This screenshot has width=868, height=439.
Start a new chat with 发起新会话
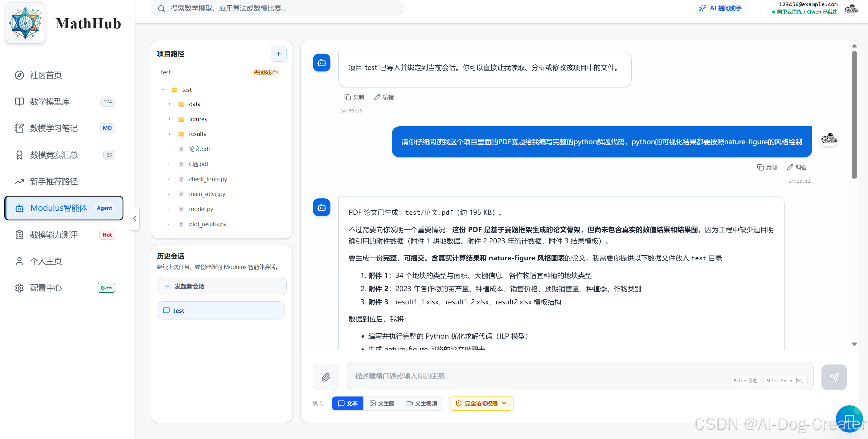(222, 286)
